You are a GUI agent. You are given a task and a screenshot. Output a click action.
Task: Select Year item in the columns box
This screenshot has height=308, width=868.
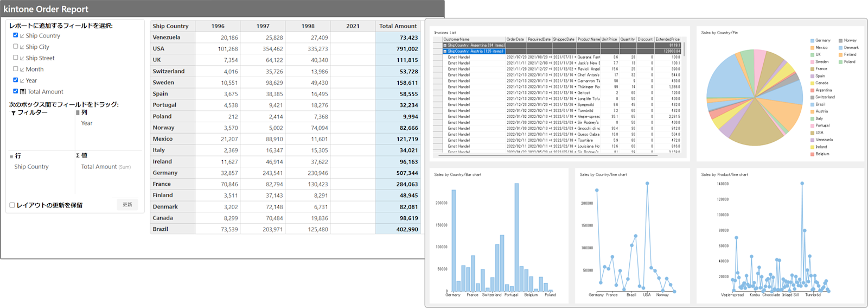click(x=87, y=123)
